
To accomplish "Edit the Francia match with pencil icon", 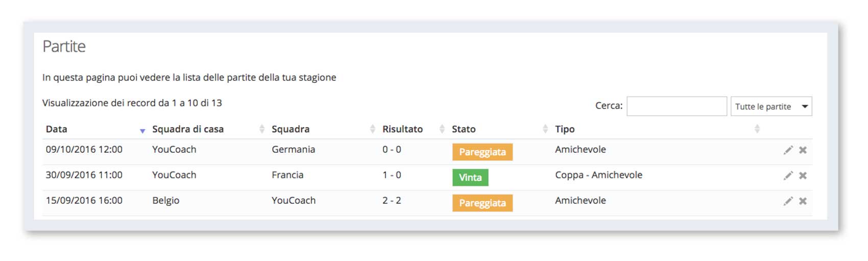I will click(x=788, y=175).
